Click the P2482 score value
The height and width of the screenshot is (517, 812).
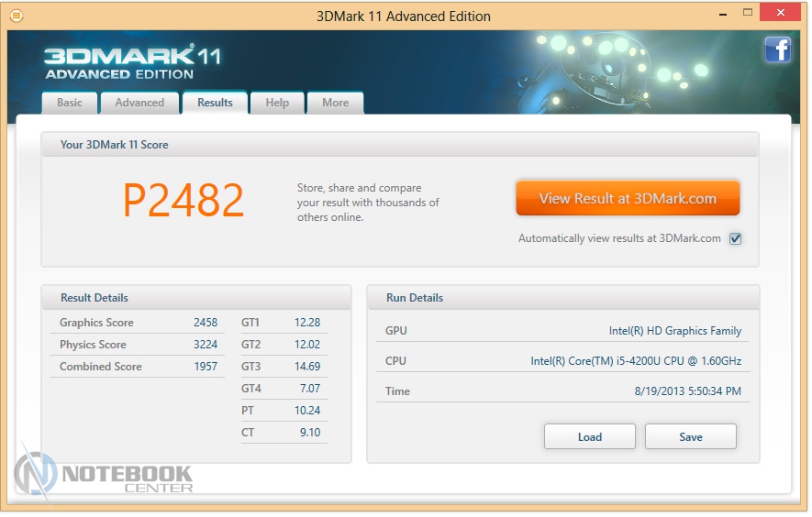pyautogui.click(x=184, y=201)
